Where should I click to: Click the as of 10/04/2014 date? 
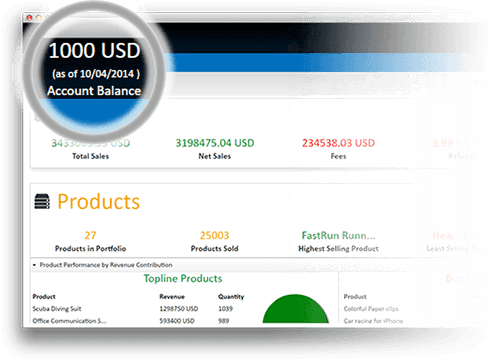pos(96,74)
